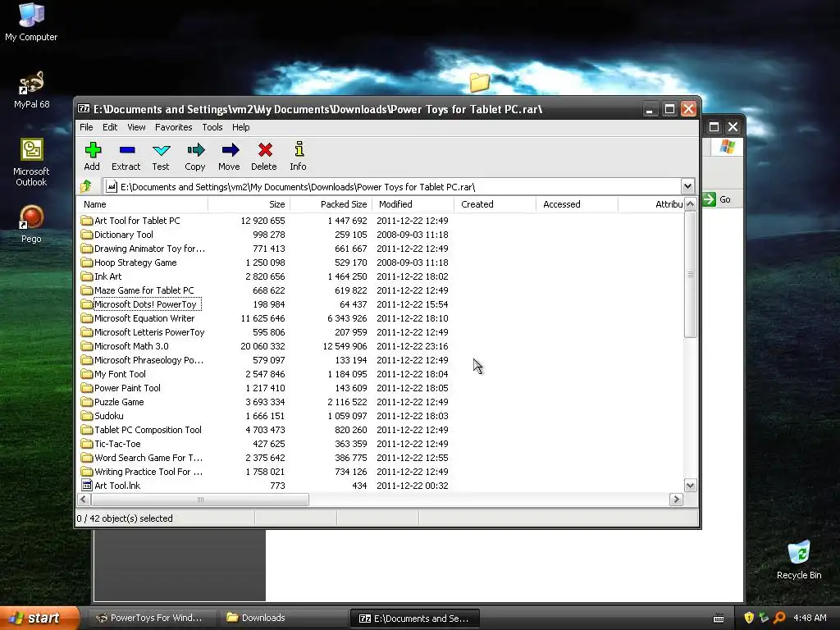The height and width of the screenshot is (630, 840).
Task: Select the Microsoft Phraseology row
Action: [x=381, y=359]
